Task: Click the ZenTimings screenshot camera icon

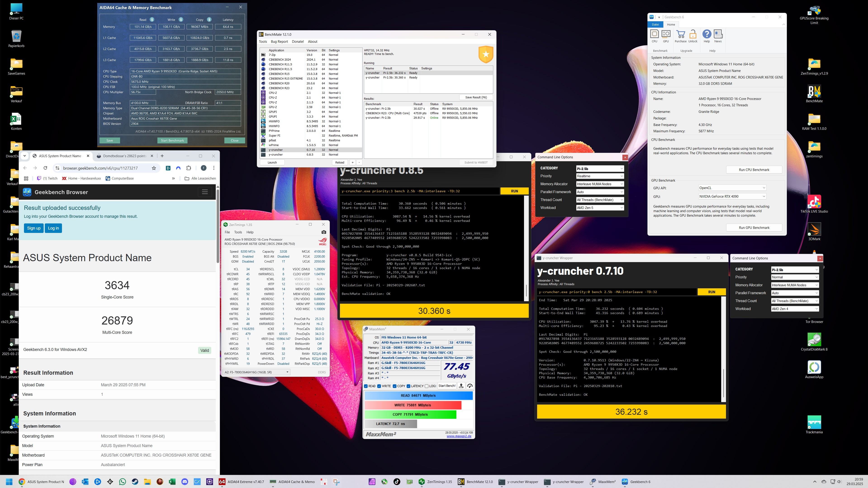Action: click(323, 232)
